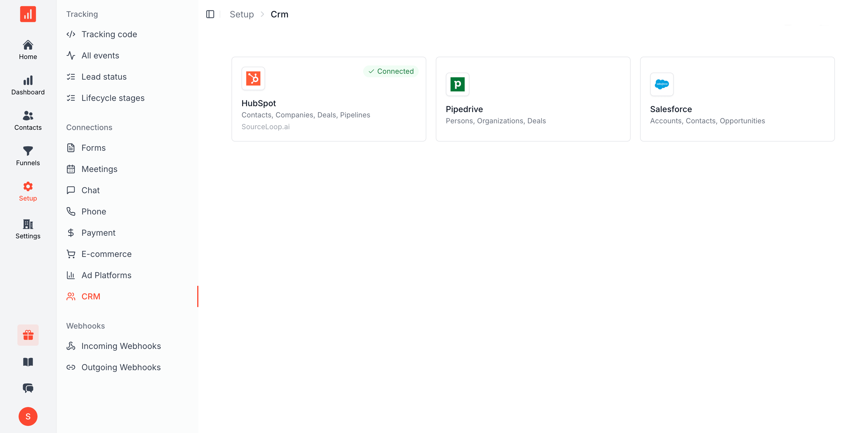Click the app logo icon
The image size is (868, 433).
pyautogui.click(x=28, y=14)
